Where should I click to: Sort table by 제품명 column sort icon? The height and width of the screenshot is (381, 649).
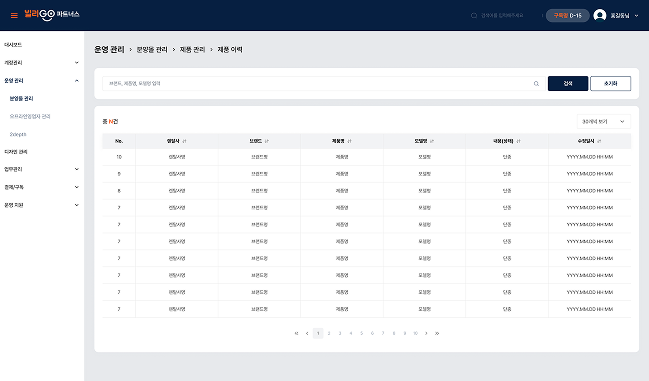[349, 141]
